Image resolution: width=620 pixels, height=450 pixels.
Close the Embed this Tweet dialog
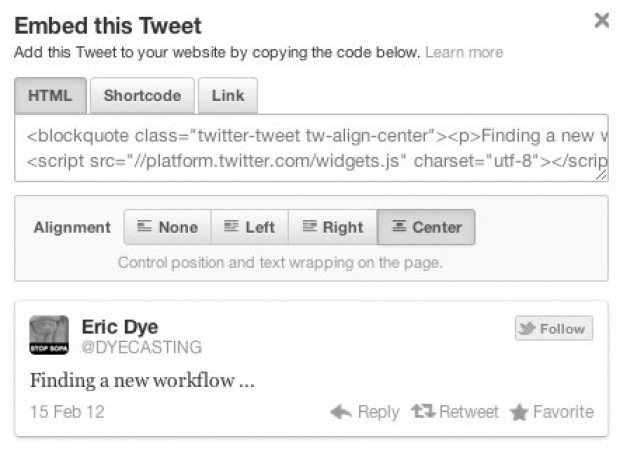click(x=601, y=20)
